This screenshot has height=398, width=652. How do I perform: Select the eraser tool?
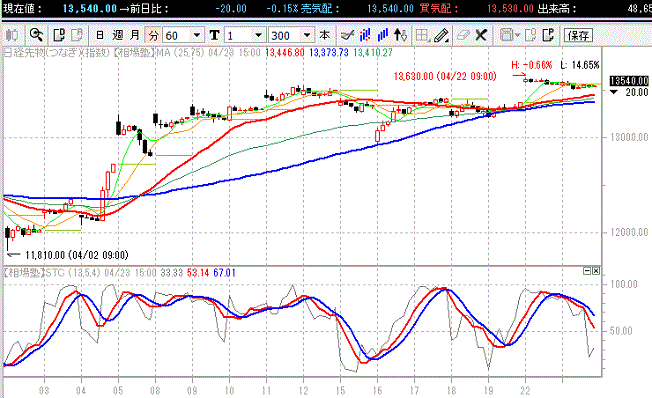pyautogui.click(x=463, y=35)
